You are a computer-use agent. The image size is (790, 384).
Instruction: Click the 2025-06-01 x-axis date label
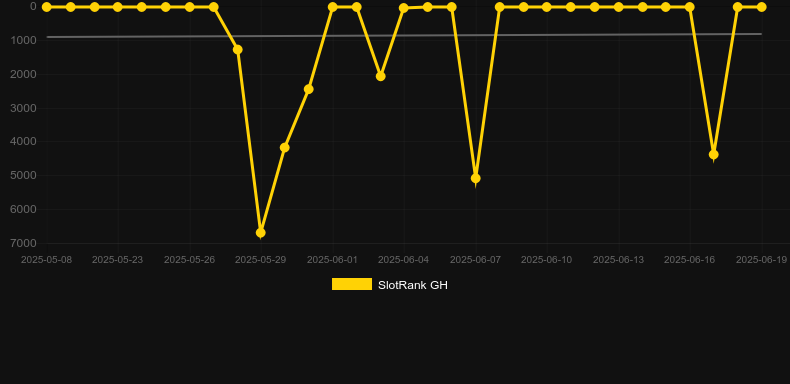click(x=332, y=260)
